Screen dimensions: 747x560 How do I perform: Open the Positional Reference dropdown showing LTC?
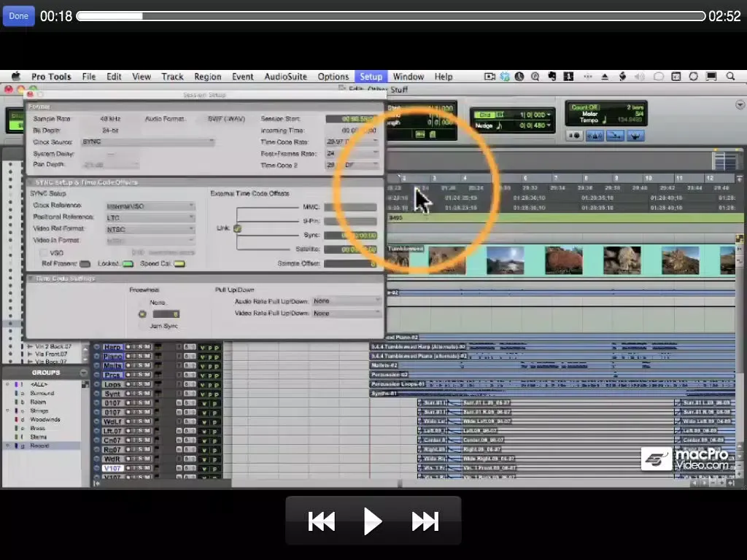coord(150,217)
